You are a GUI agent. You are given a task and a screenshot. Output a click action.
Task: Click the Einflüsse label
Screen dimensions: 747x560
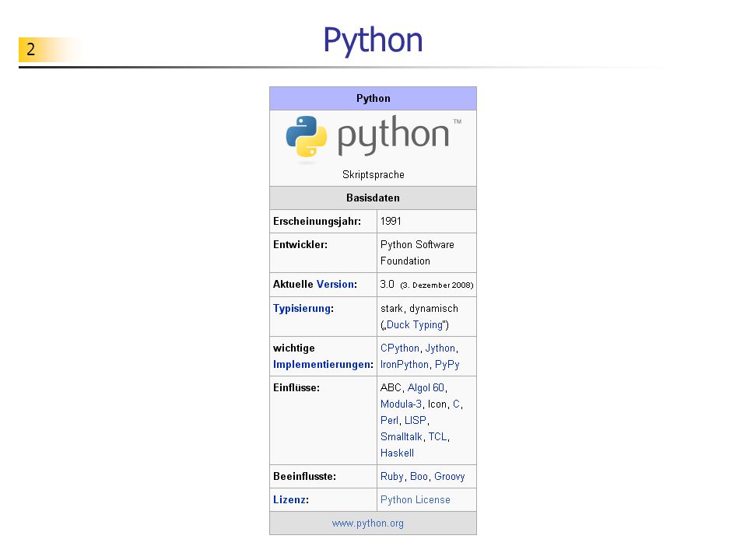point(296,387)
